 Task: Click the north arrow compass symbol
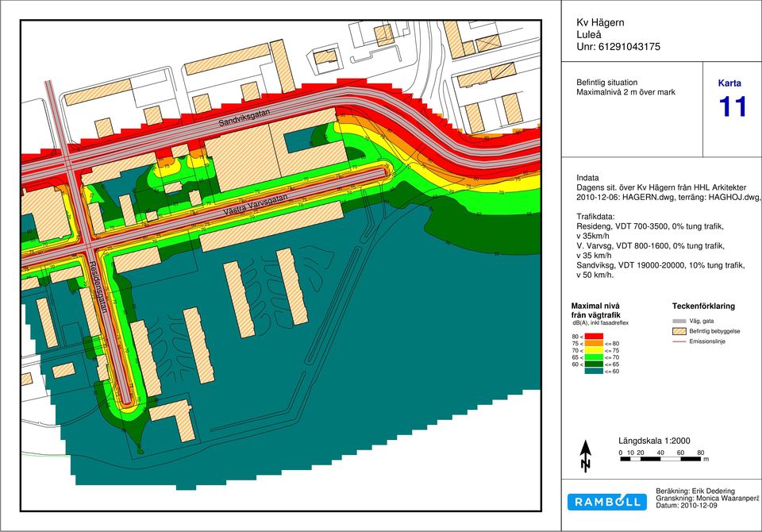pyautogui.click(x=586, y=456)
